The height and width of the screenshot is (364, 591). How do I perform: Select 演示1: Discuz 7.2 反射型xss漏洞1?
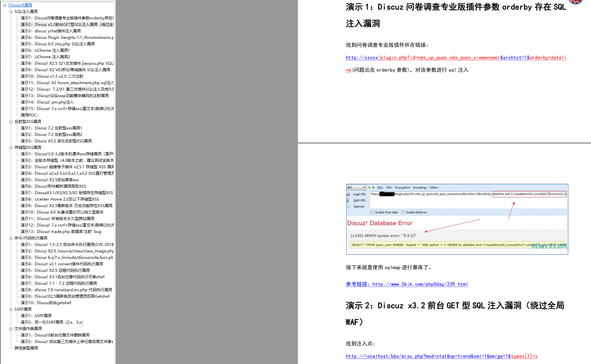click(51, 128)
